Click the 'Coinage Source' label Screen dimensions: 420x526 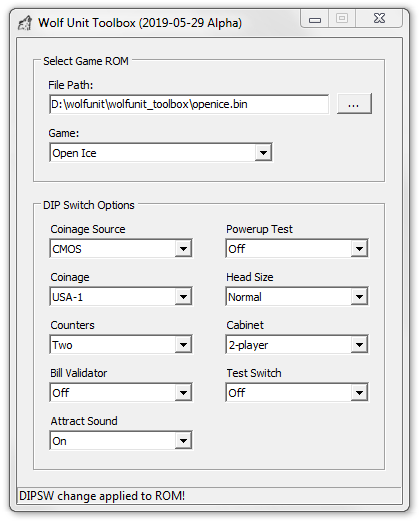88,229
